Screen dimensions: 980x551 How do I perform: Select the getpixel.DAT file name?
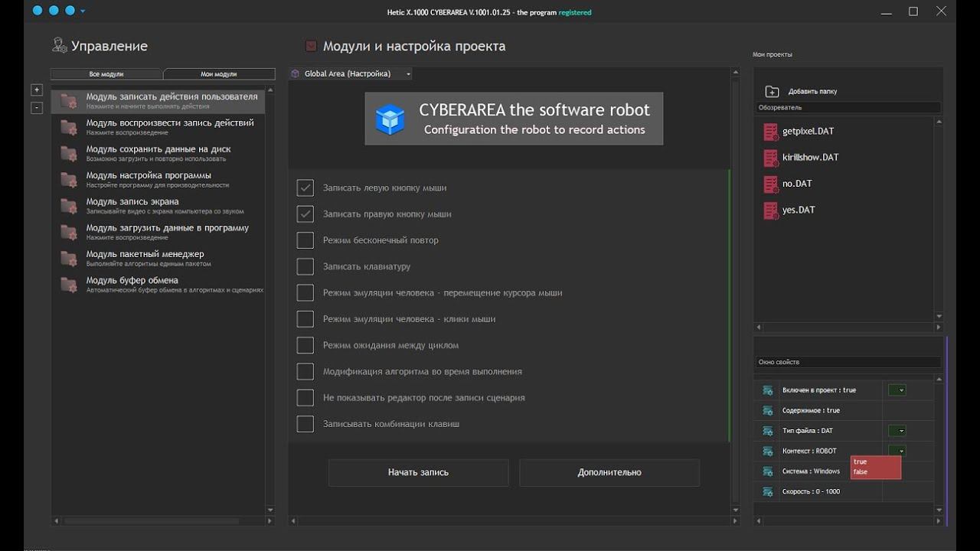pos(808,132)
